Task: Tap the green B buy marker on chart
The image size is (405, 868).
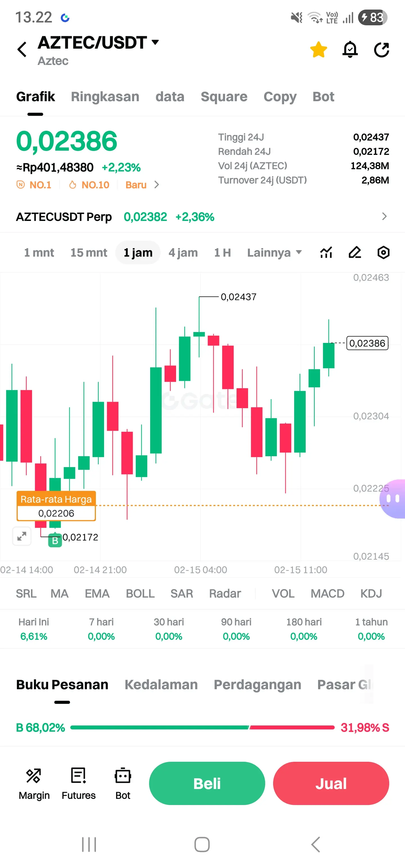Action: [55, 540]
